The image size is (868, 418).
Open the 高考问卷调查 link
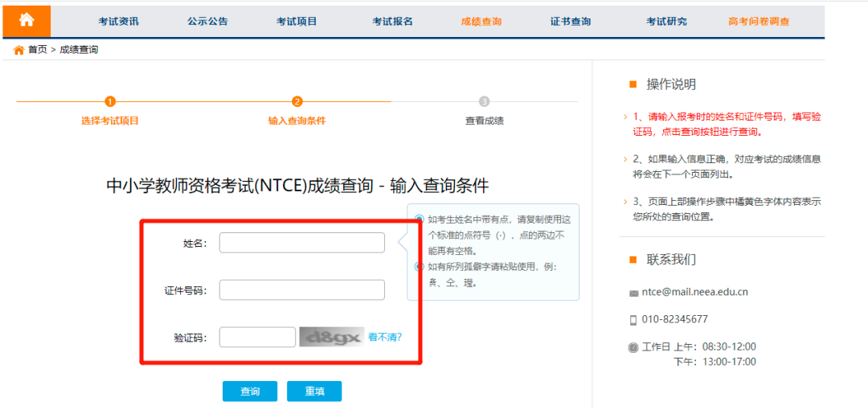(x=759, y=22)
